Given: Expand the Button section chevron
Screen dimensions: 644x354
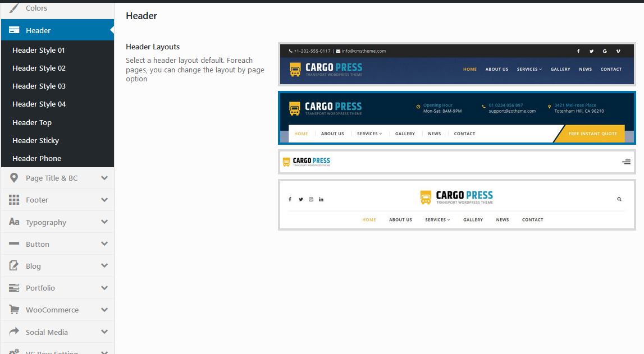Looking at the screenshot, I should tap(104, 244).
